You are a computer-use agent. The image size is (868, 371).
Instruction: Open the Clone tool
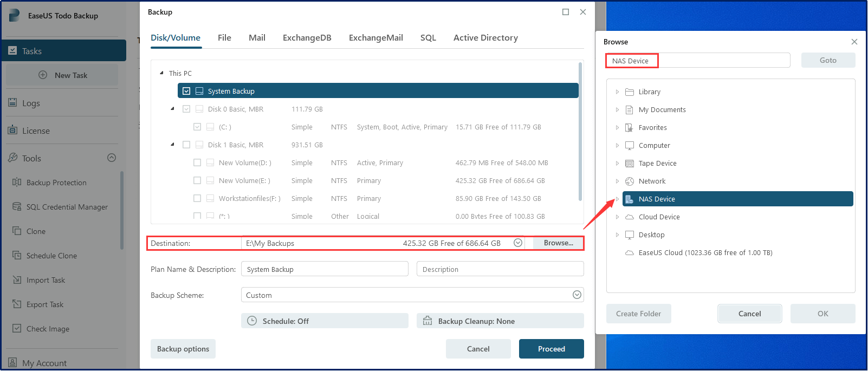[36, 231]
